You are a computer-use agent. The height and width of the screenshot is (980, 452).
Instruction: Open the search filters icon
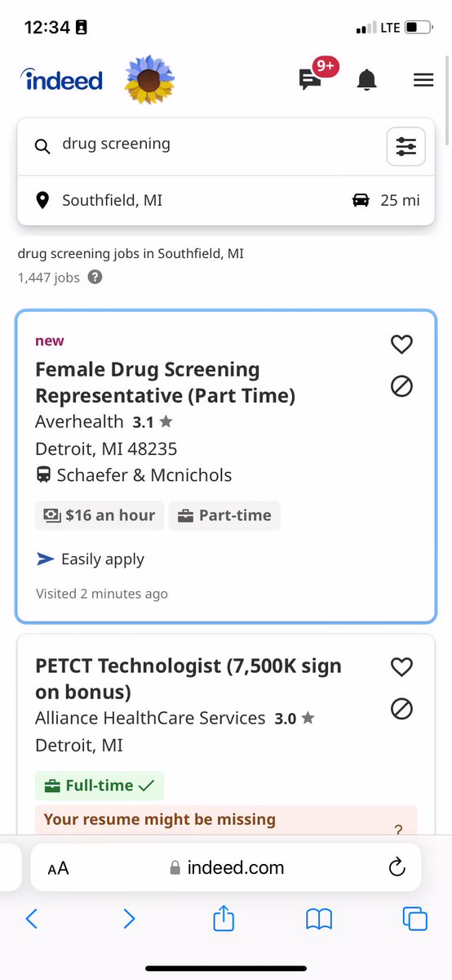pyautogui.click(x=405, y=147)
